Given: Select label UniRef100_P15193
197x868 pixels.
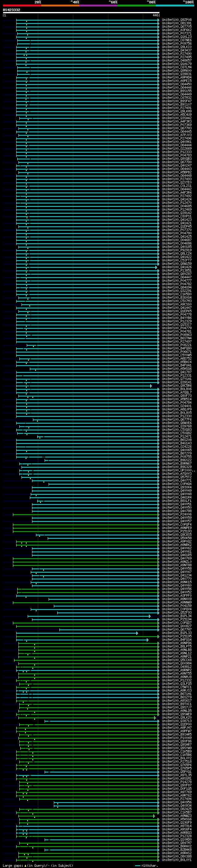Looking at the screenshot, I should (176, 531).
